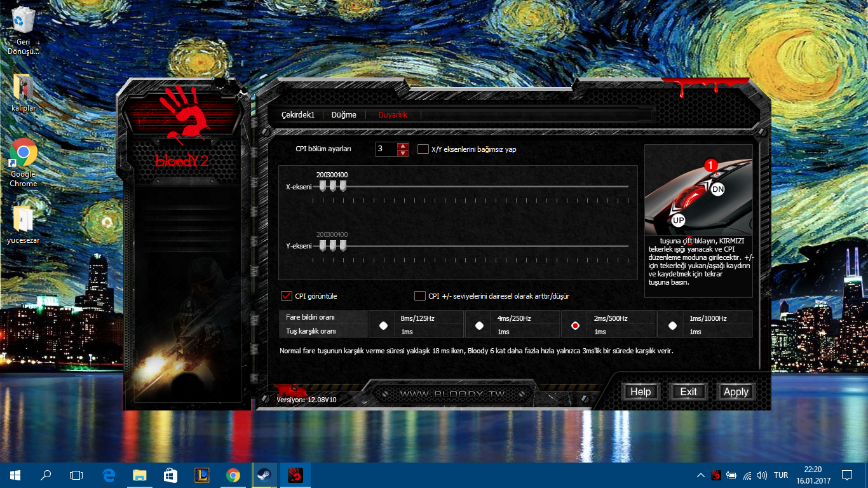The image size is (868, 488).
Task: Click the DN label on mouse image
Action: coord(717,189)
